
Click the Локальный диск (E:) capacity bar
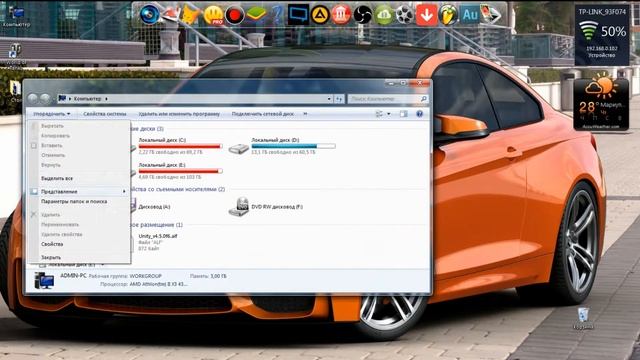coord(180,171)
